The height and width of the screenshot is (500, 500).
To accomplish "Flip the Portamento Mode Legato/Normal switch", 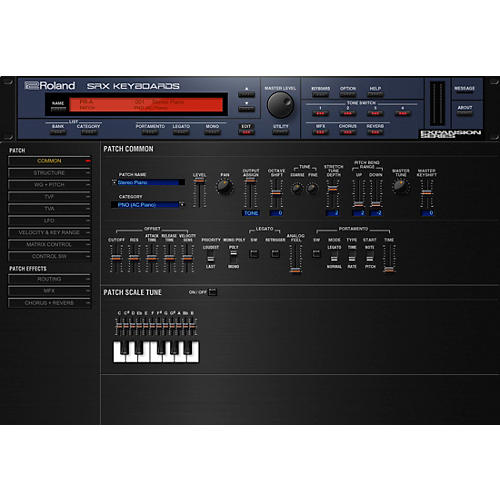I will (334, 257).
